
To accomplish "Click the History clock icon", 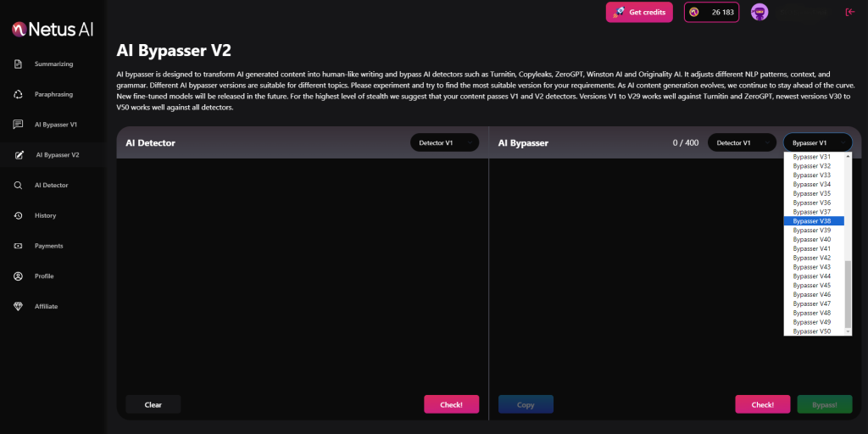I will (18, 215).
